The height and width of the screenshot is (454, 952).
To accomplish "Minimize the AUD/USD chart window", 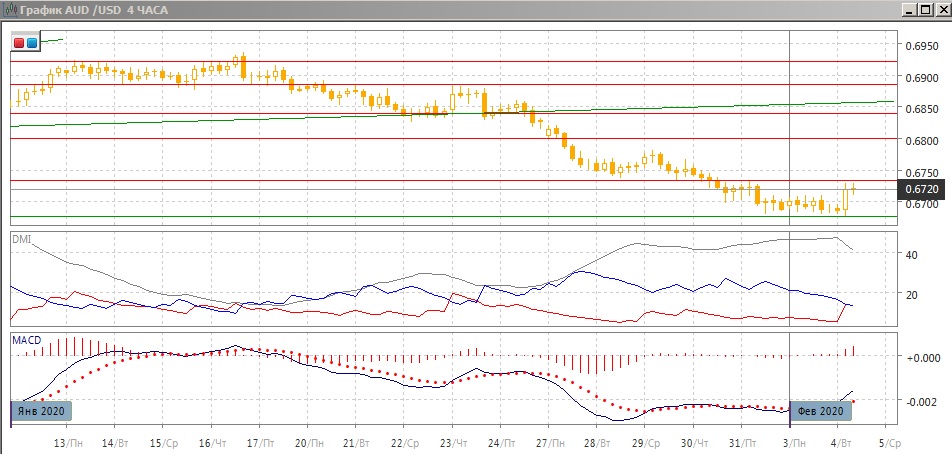I will [x=908, y=10].
